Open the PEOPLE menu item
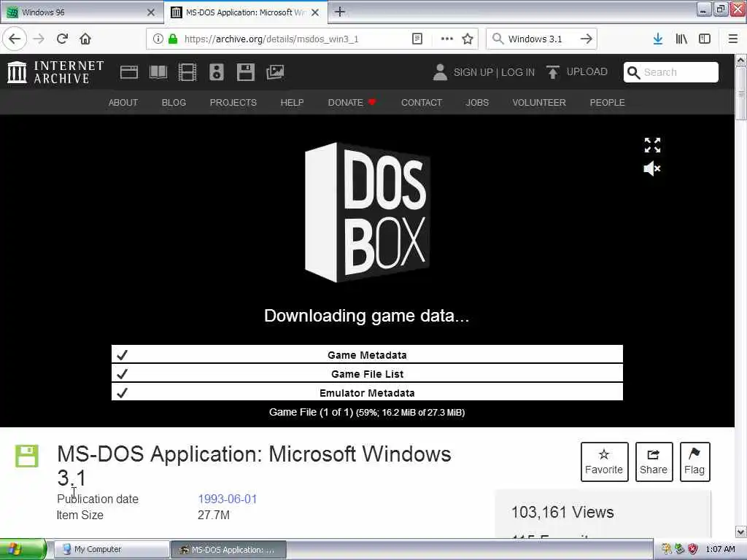Image resolution: width=747 pixels, height=560 pixels. 608,103
